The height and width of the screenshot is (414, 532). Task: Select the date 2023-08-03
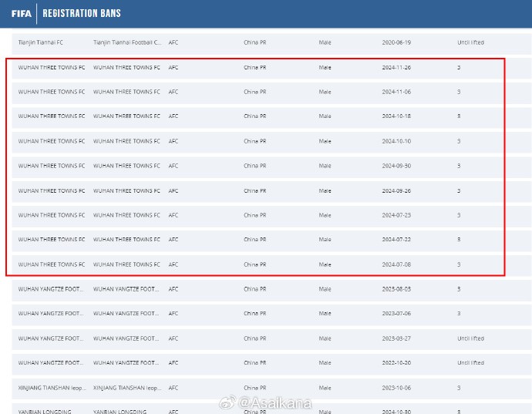point(396,289)
